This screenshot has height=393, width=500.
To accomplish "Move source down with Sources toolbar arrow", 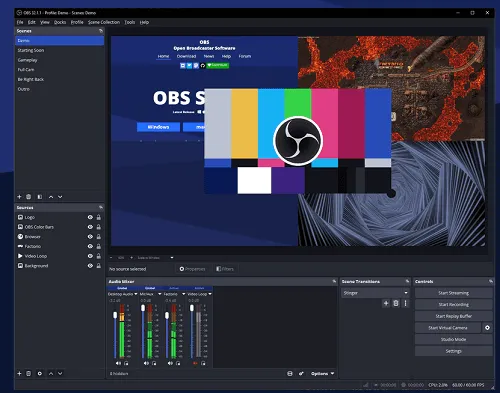I will [60, 373].
